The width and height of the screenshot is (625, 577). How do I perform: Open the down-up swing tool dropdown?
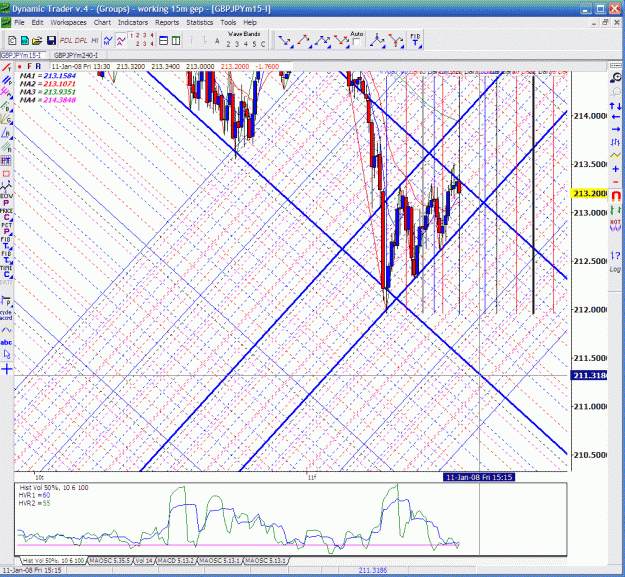click(x=285, y=41)
